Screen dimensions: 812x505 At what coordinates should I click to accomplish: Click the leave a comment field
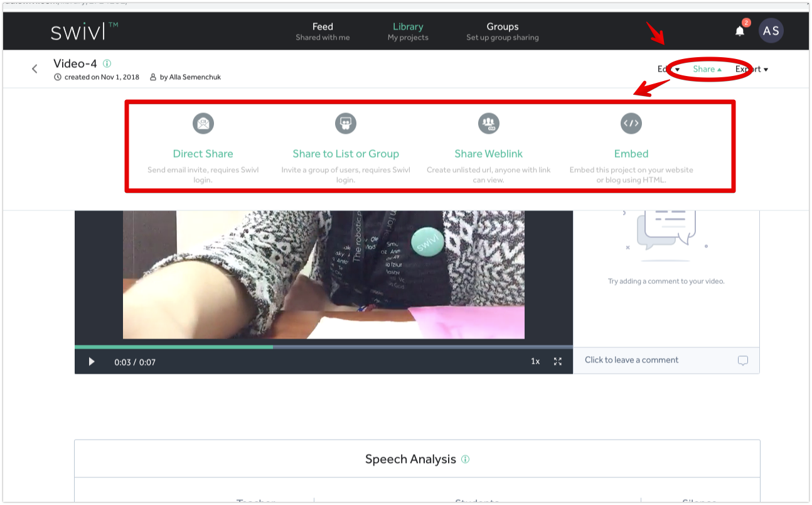(653, 361)
